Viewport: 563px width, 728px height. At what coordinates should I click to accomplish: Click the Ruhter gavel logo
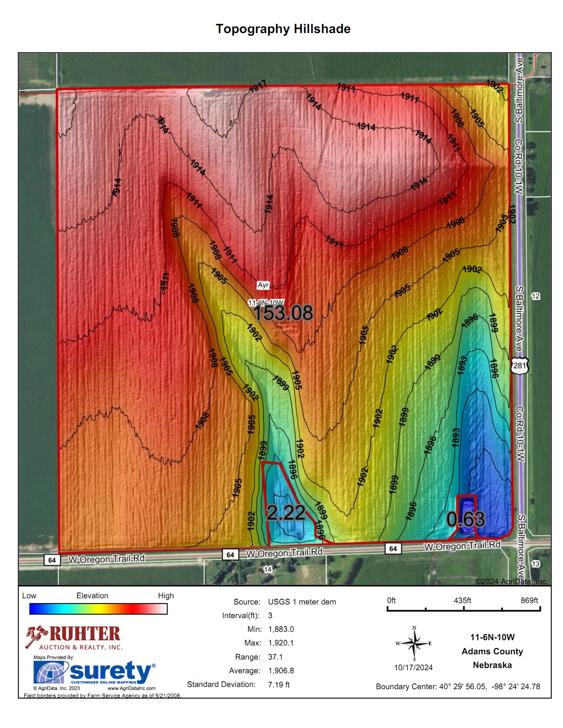pos(36,636)
